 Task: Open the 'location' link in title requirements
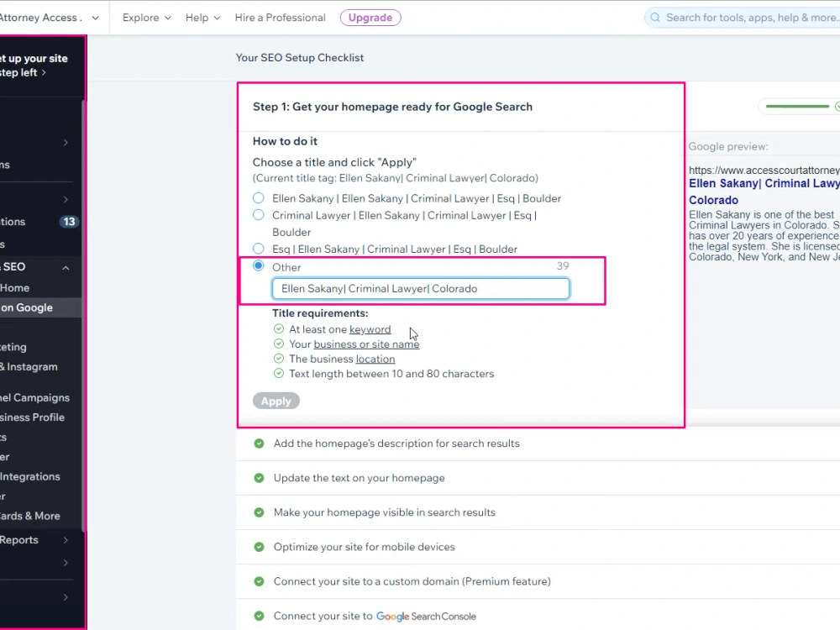[375, 359]
